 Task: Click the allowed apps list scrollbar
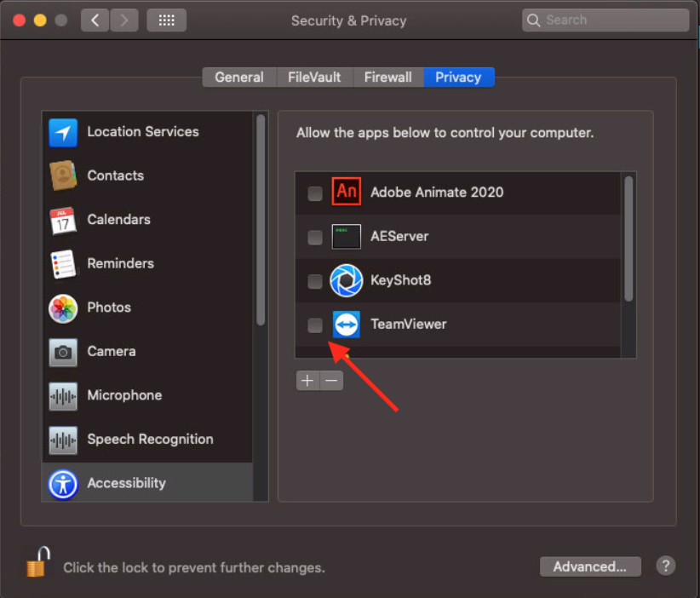point(628,239)
